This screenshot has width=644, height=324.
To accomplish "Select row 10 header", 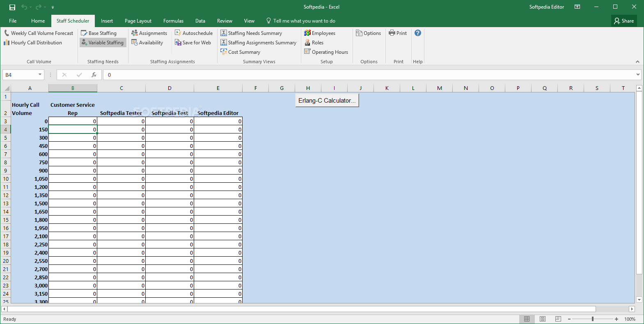I will coord(6,179).
